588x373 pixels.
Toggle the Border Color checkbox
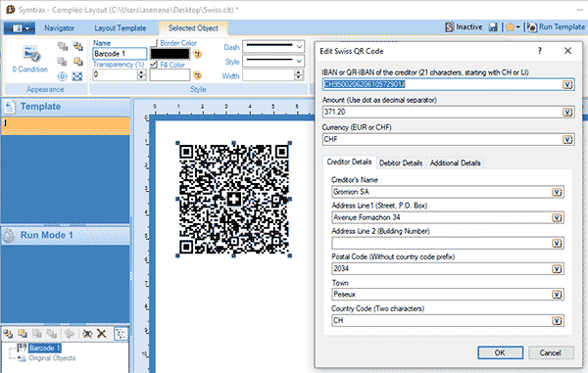click(154, 43)
